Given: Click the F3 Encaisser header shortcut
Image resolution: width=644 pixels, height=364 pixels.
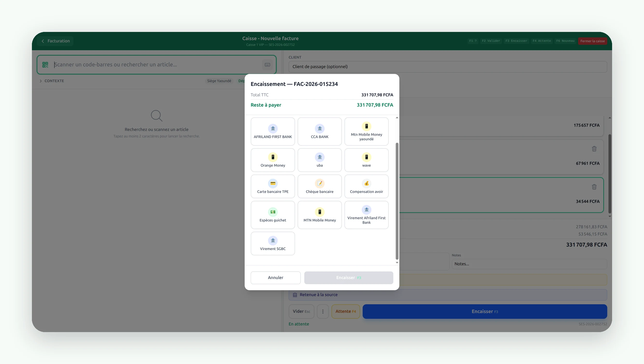Looking at the screenshot, I should point(516,41).
